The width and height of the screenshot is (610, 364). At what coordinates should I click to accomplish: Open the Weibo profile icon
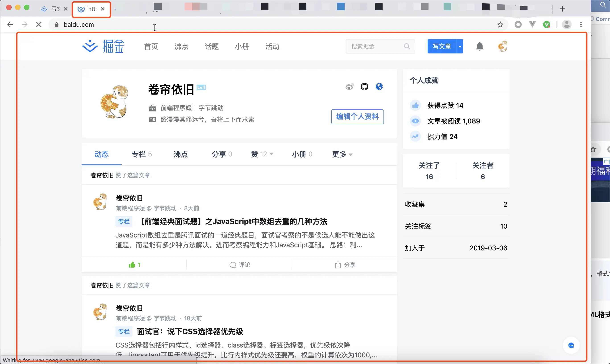tap(350, 87)
